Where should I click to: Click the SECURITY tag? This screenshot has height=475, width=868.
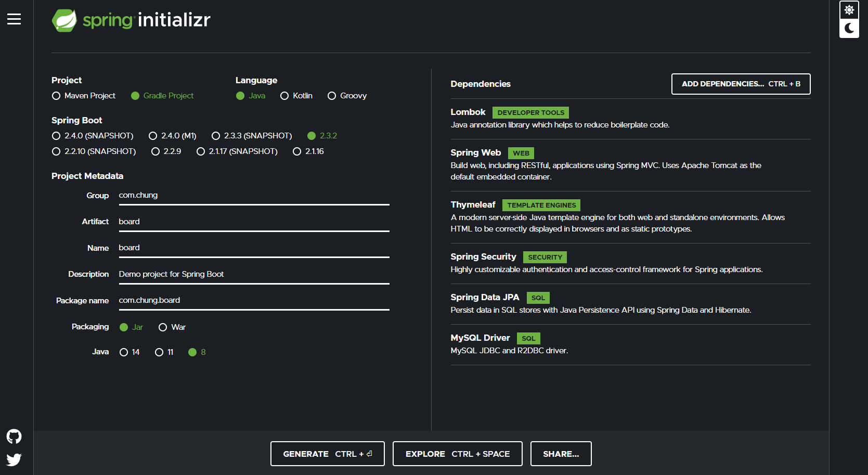tap(545, 257)
